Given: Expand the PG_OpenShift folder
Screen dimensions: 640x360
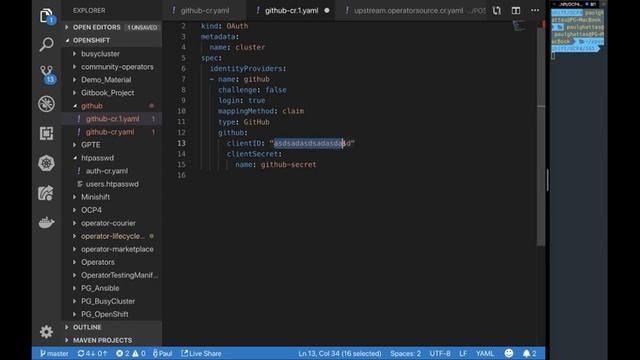Looking at the screenshot, I should (112, 314).
